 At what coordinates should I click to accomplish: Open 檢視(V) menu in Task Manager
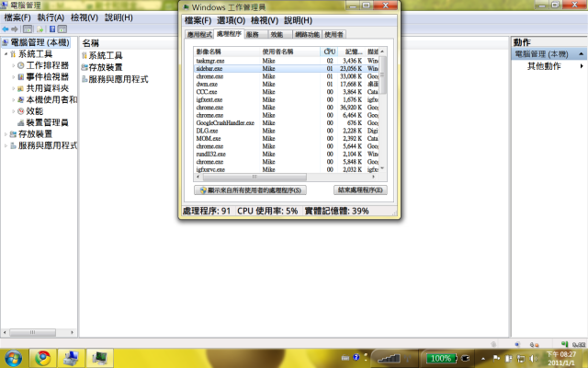pos(265,20)
